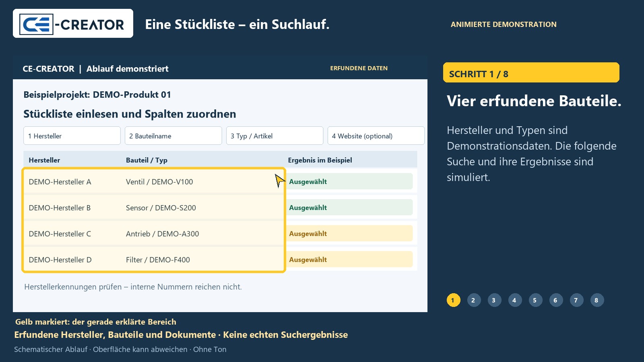The image size is (644, 362).
Task: Select the 'DEMO-Hersteller B' cell
Action: (60, 208)
